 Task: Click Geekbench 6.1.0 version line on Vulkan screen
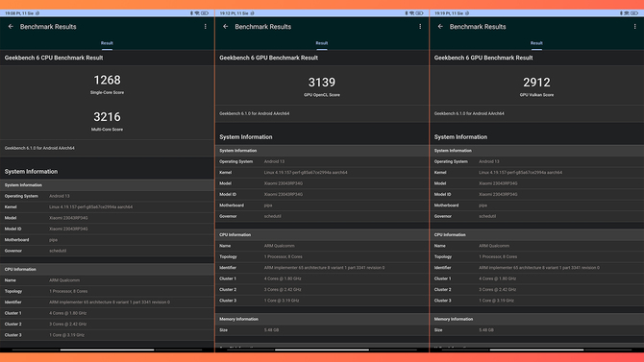(x=469, y=113)
